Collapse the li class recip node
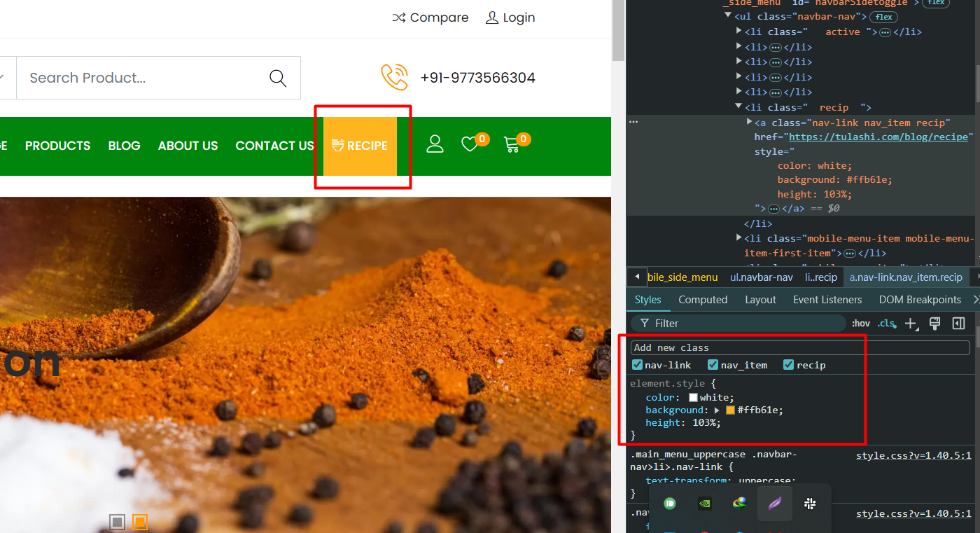This screenshot has height=533, width=980. tap(738, 106)
